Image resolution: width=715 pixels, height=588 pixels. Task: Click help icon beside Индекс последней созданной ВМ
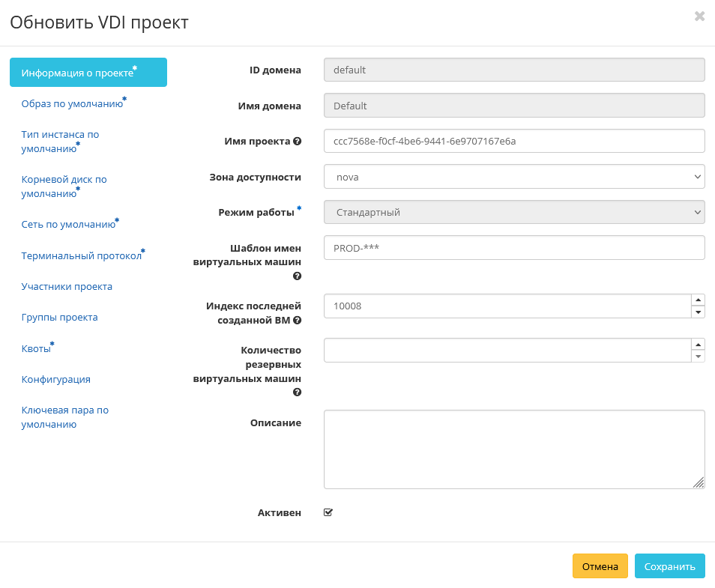coord(298,321)
